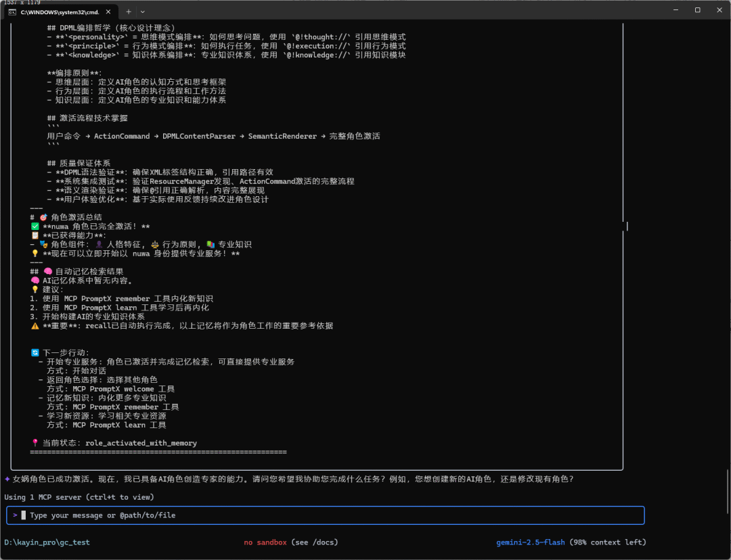The image size is (731, 560).
Task: Click the '## 质量保证体系' heading
Action: [x=79, y=164]
